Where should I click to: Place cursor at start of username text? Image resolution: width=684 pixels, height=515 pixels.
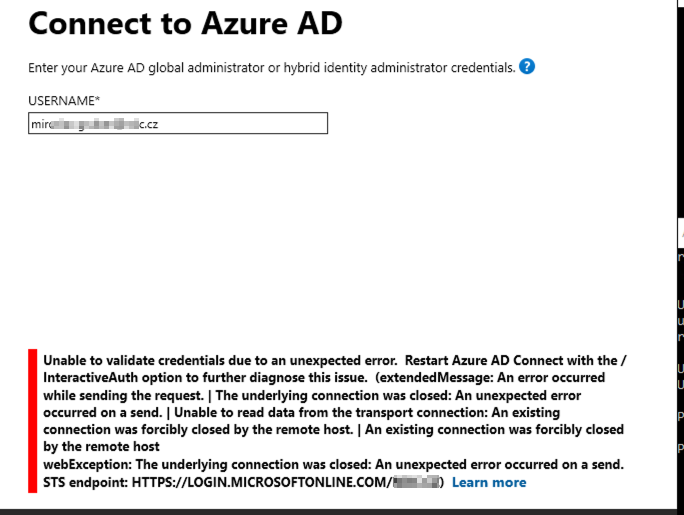(31, 124)
